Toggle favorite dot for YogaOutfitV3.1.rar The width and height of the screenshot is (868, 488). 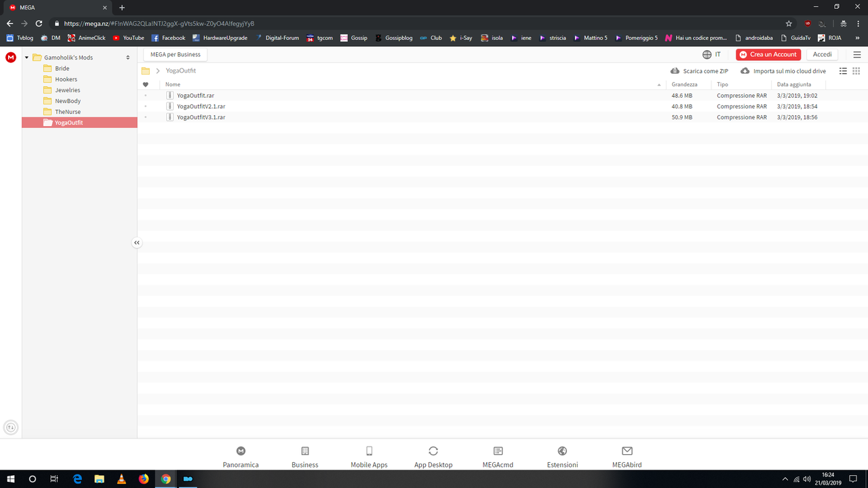(146, 117)
